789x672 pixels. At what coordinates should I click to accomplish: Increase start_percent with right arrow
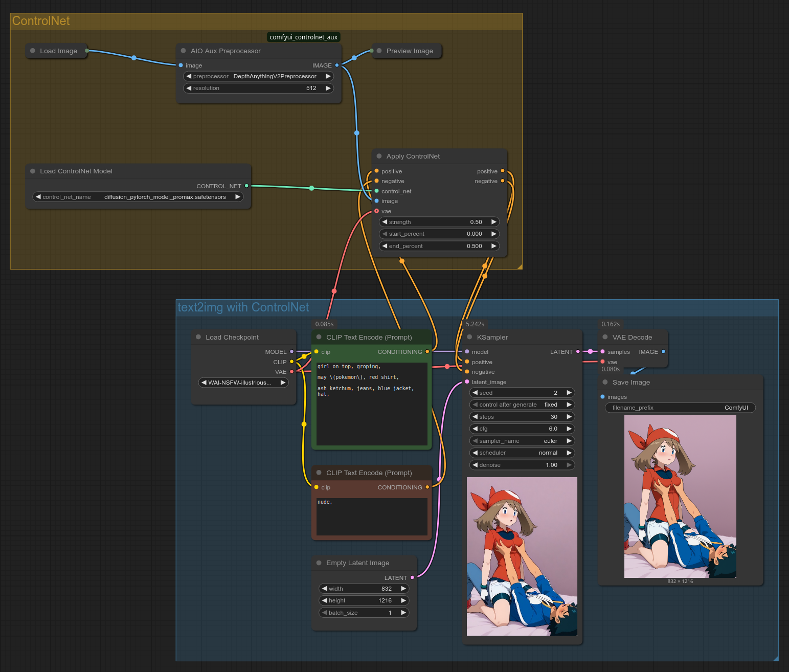pyautogui.click(x=494, y=234)
